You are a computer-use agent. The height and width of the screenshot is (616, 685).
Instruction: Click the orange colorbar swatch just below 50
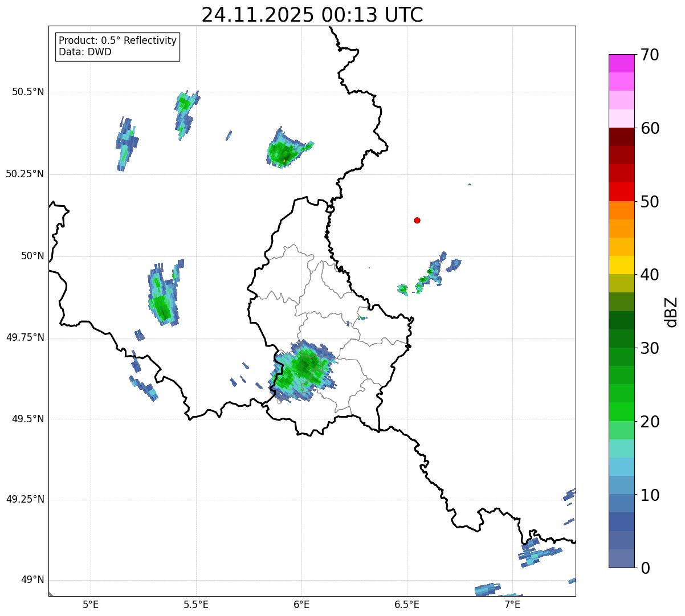pyautogui.click(x=622, y=210)
